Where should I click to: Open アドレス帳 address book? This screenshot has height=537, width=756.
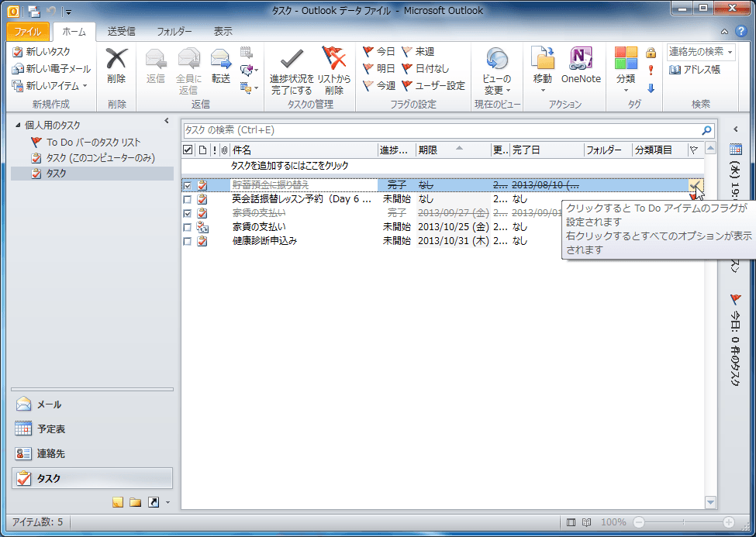tap(695, 70)
